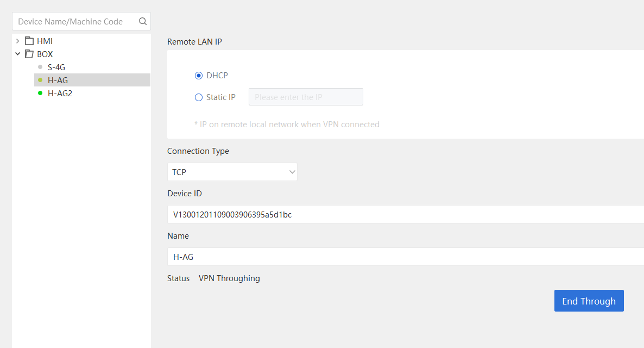644x348 pixels.
Task: Click the DHCP label text
Action: [x=217, y=76]
